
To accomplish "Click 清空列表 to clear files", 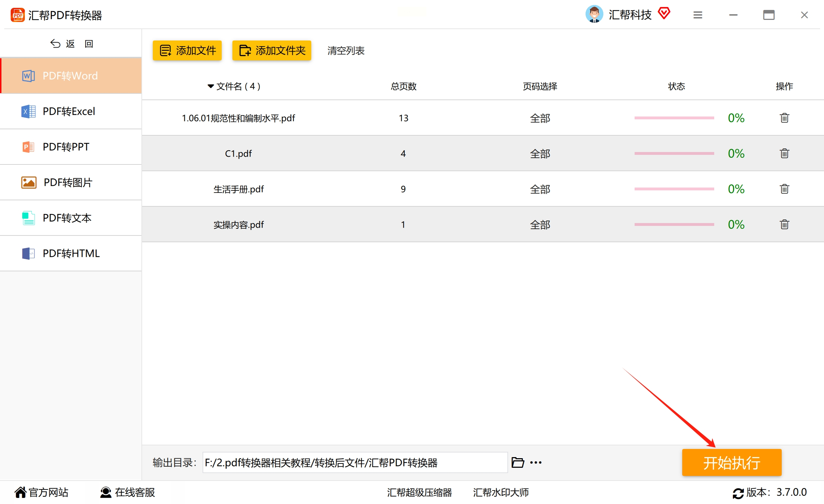I will (346, 51).
